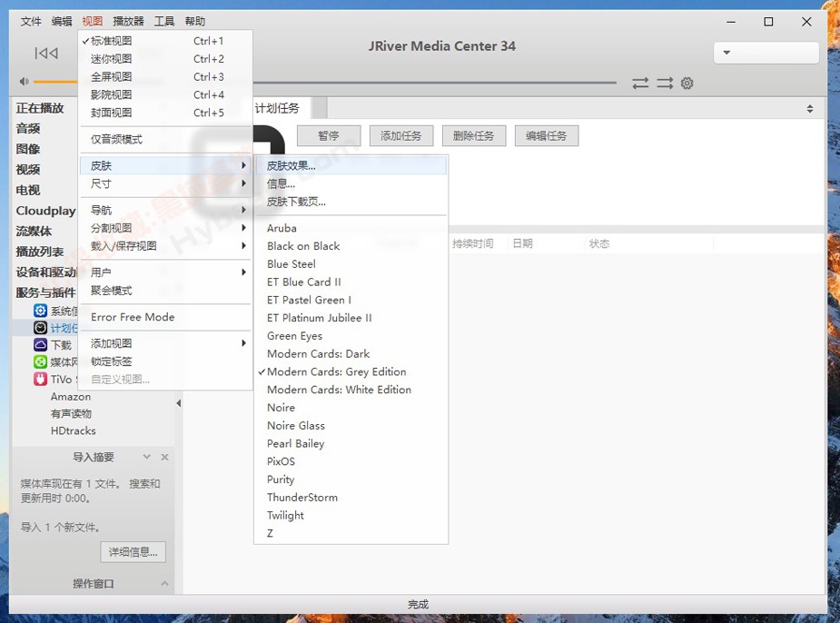This screenshot has width=840, height=623.
Task: Open the 工具 menu
Action: coord(164,22)
